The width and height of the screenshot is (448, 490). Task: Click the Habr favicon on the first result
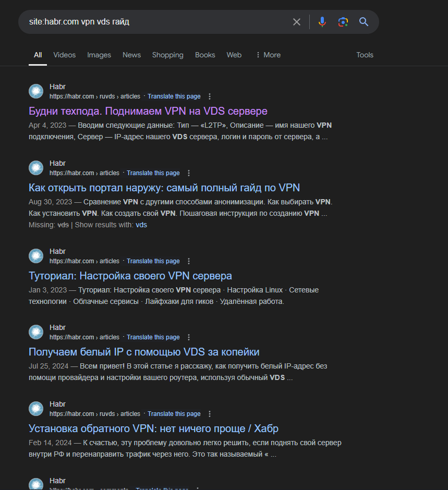(x=35, y=91)
